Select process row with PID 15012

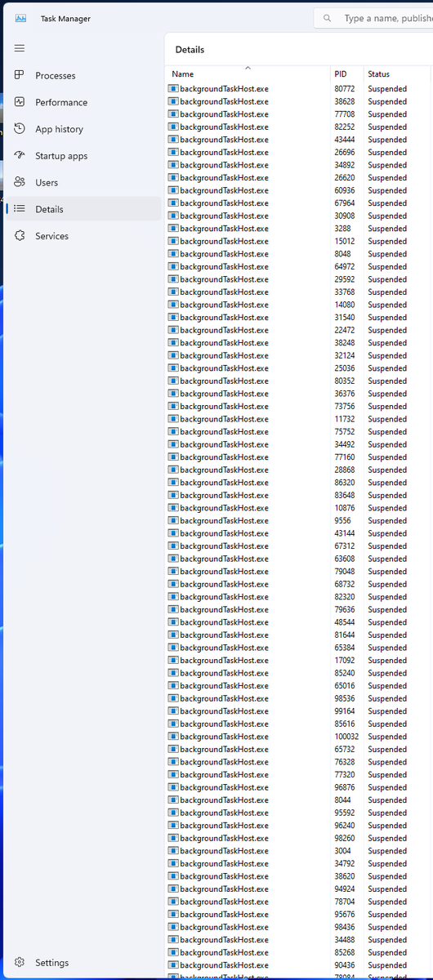click(299, 241)
